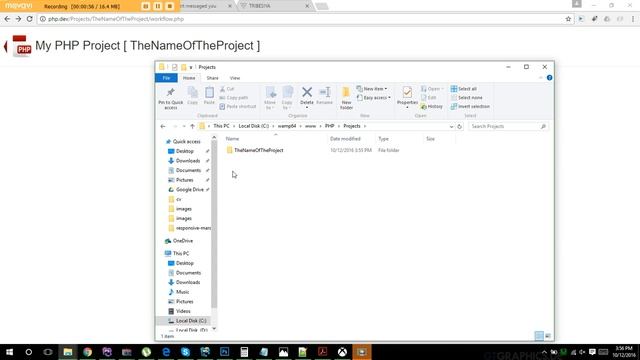This screenshot has width=640, height=360.
Task: Select This PC in the navigation pane
Action: (x=181, y=253)
